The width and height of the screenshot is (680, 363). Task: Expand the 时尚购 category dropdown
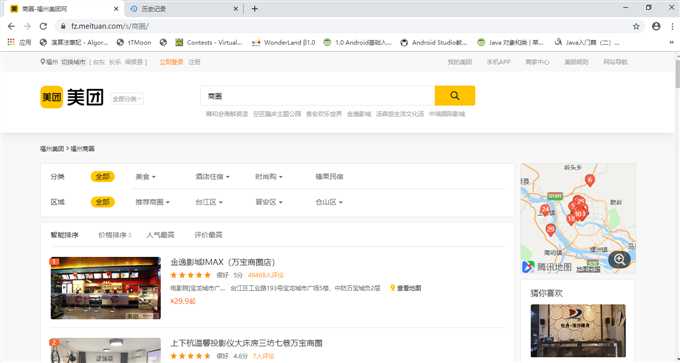(268, 177)
